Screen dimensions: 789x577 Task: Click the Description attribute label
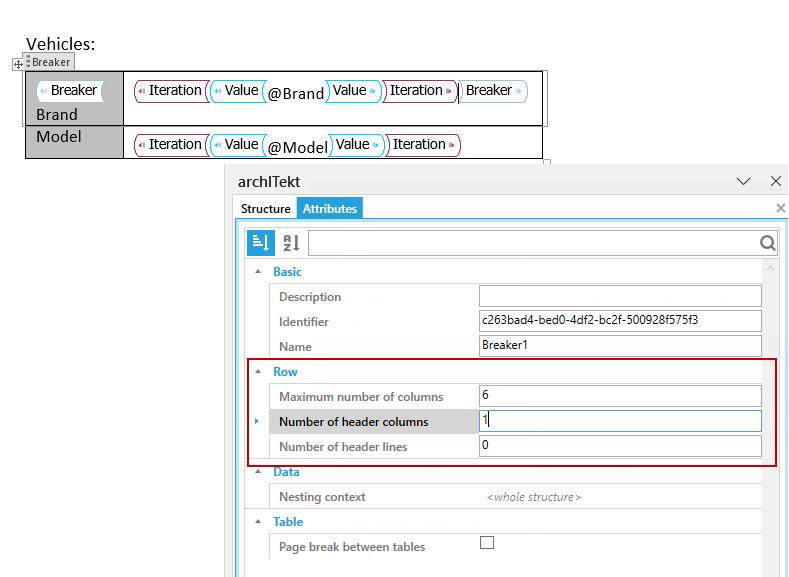point(310,297)
